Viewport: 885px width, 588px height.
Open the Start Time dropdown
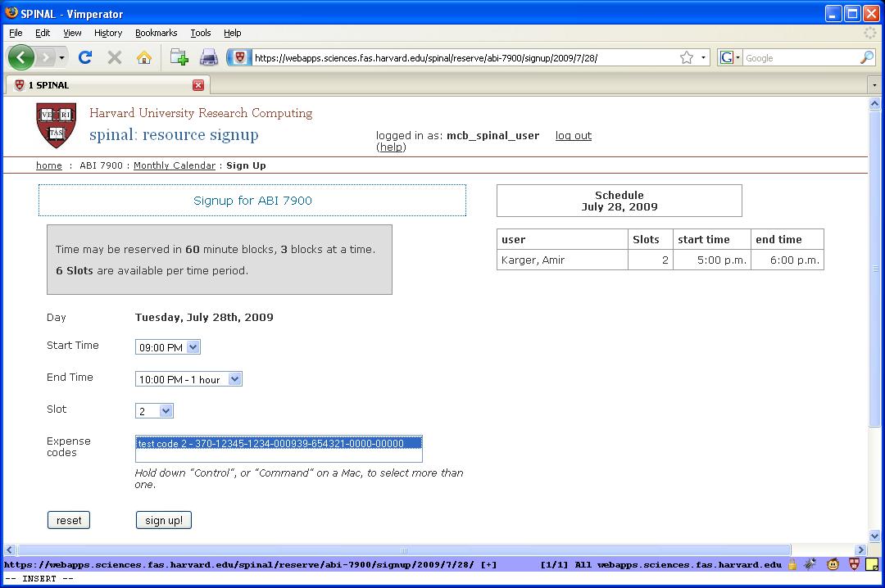click(x=168, y=347)
